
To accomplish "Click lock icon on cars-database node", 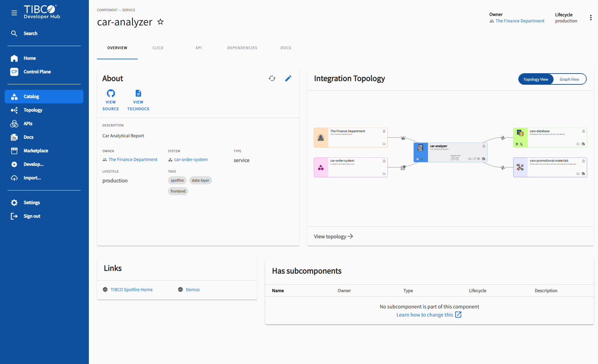I will pos(583,131).
